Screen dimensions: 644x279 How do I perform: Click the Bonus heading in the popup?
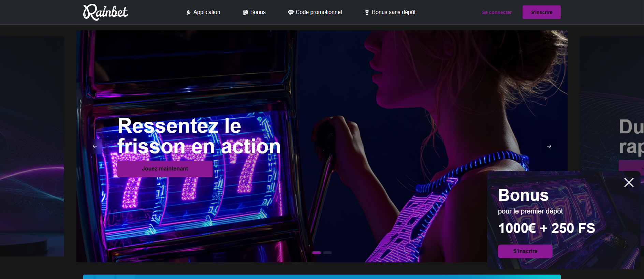click(x=523, y=195)
